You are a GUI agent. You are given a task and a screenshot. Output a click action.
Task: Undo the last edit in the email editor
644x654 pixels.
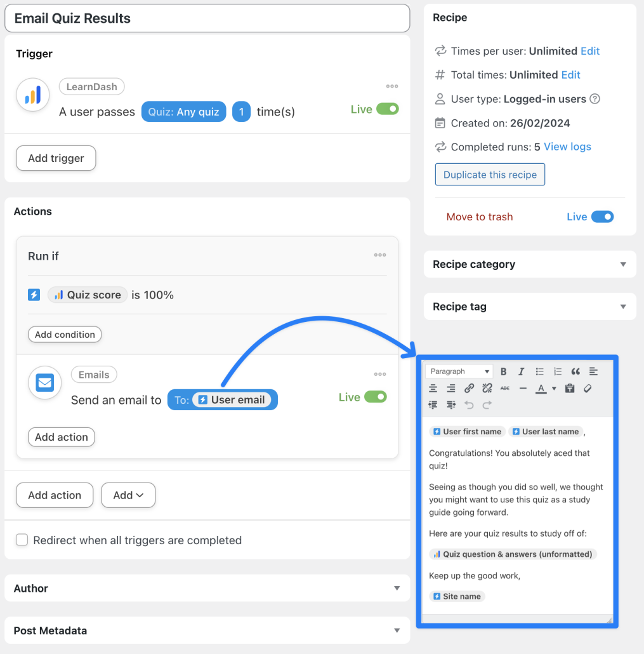coord(470,404)
